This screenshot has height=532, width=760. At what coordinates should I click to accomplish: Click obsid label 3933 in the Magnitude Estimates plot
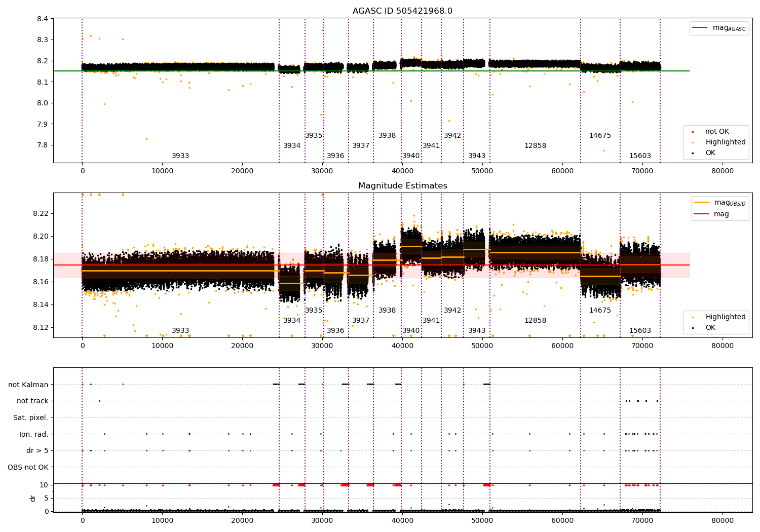click(180, 330)
